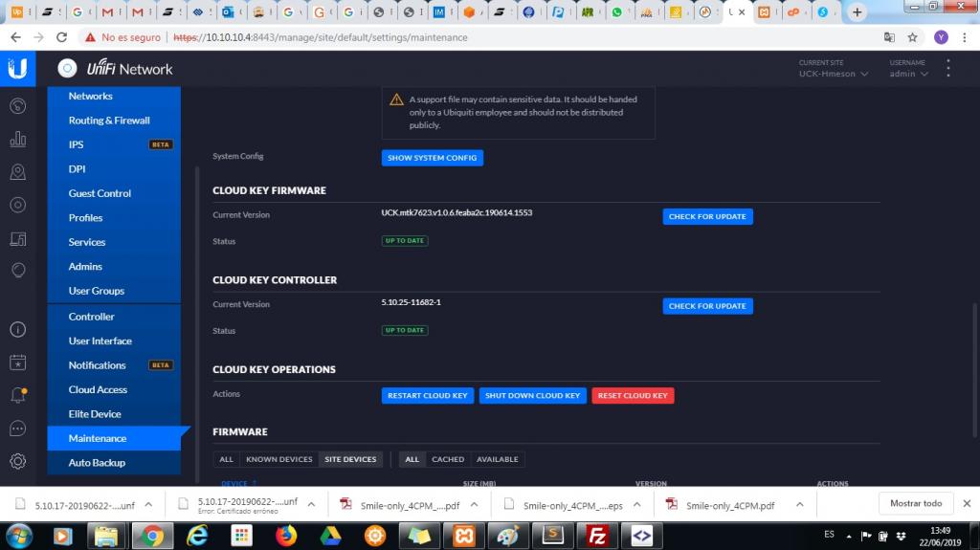Close the downloads bar

[x=967, y=504]
